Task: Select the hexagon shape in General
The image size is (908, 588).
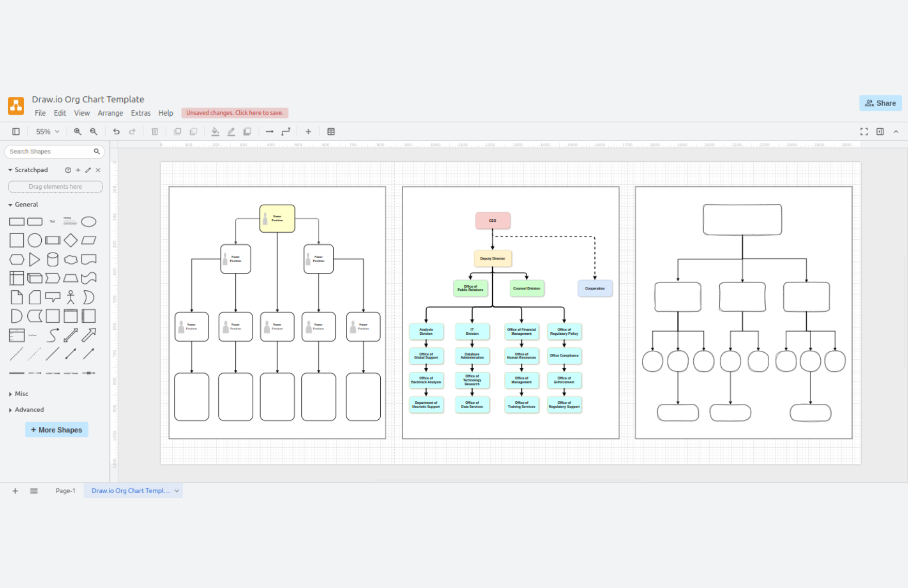Action: (17, 259)
